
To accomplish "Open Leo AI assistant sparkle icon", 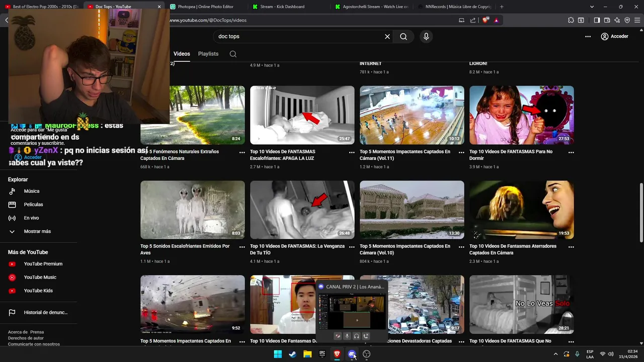I will (617, 20).
